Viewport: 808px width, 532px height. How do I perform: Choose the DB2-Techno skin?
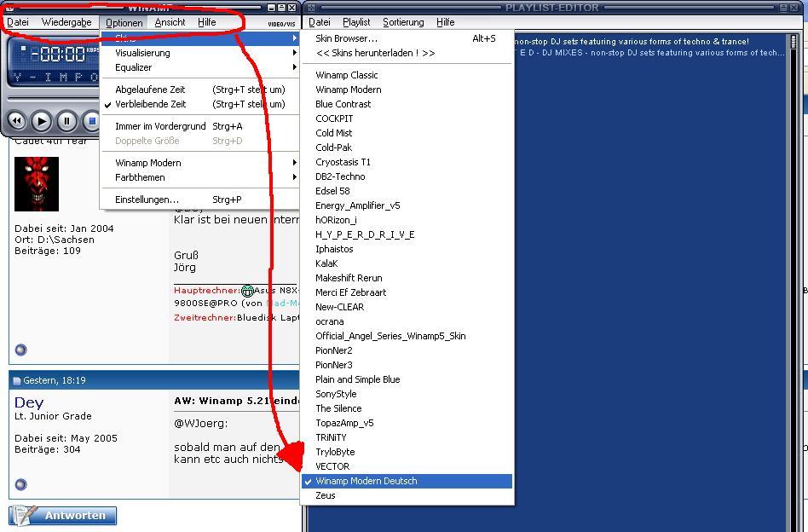(x=407, y=176)
